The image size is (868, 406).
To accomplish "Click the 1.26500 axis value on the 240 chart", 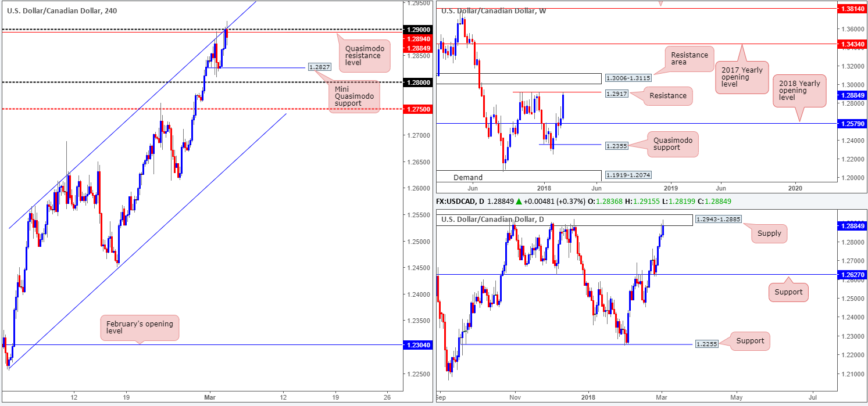I will click(420, 162).
